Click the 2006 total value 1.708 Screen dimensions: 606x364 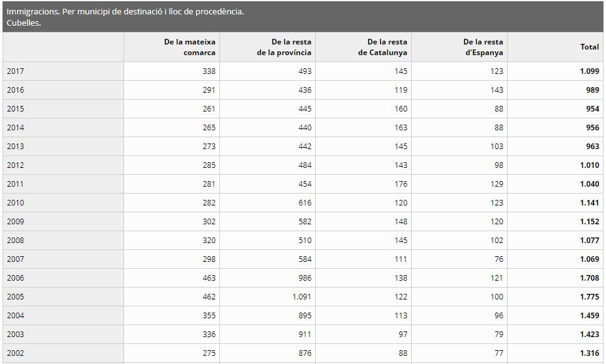point(589,278)
